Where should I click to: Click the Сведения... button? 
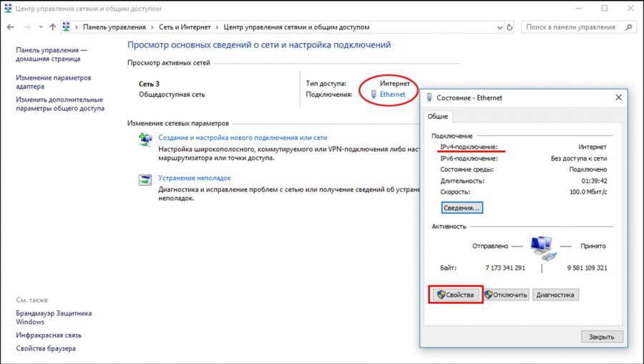pyautogui.click(x=462, y=208)
